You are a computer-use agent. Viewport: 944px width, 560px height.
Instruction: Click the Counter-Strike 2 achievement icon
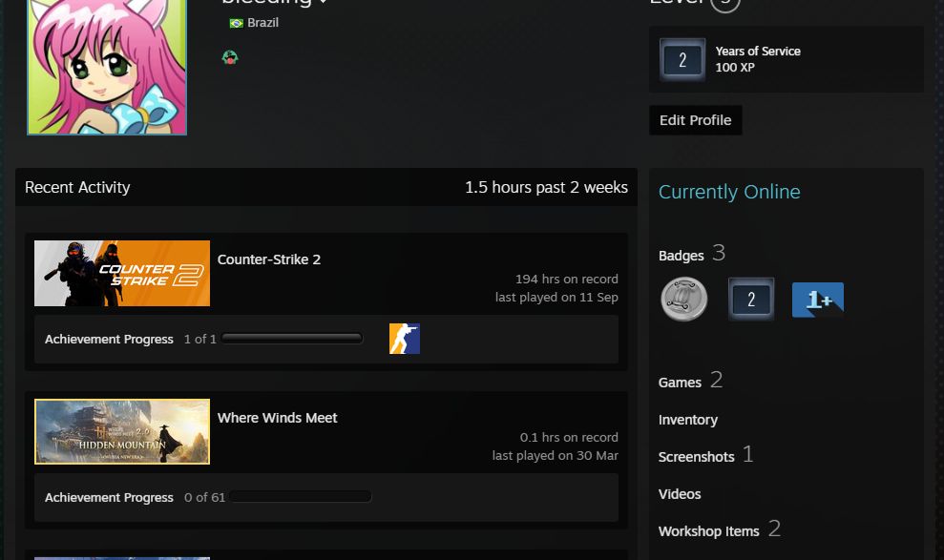click(405, 339)
